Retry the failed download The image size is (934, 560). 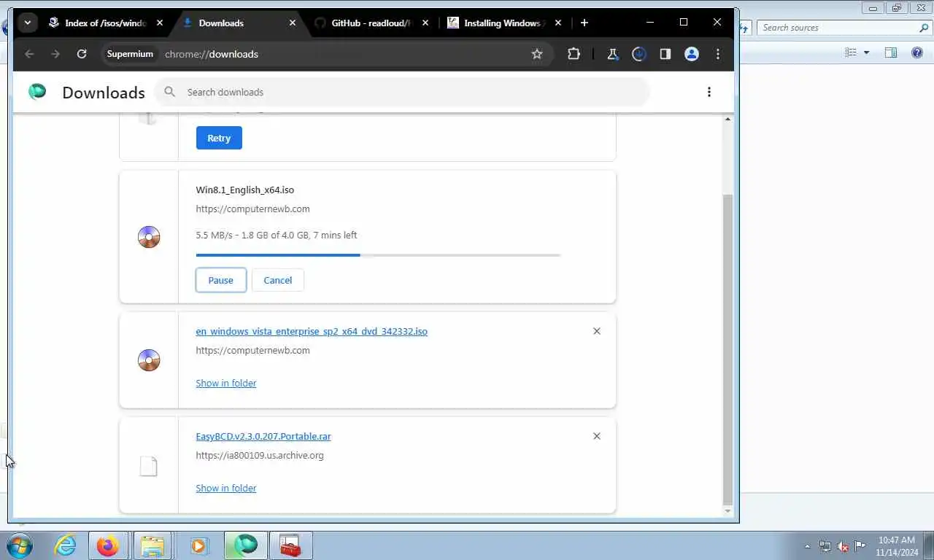click(219, 138)
